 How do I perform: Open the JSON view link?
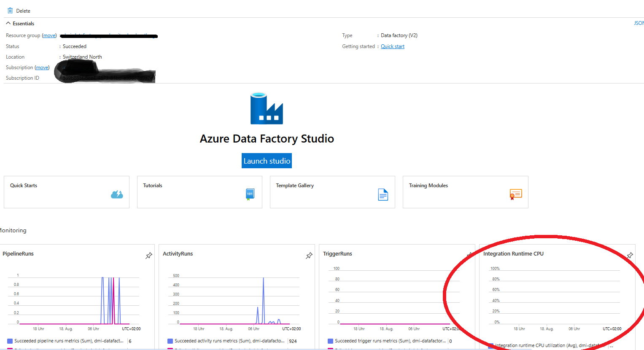[x=639, y=23]
